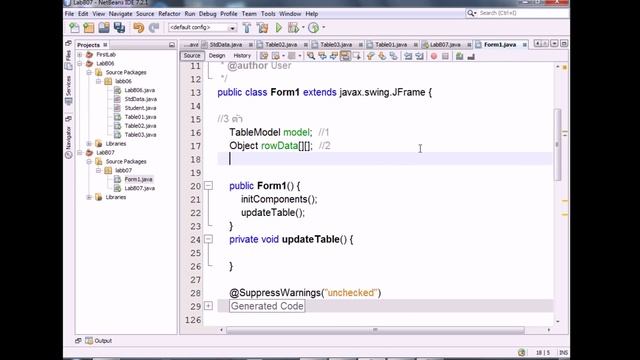This screenshot has width=640, height=360.
Task: Expand the Generated Code fold
Action: click(208, 306)
